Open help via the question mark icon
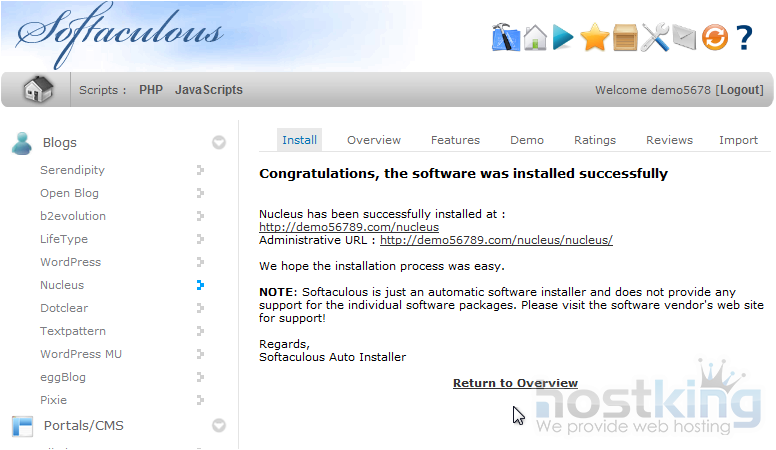The image size is (776, 450). [x=744, y=38]
